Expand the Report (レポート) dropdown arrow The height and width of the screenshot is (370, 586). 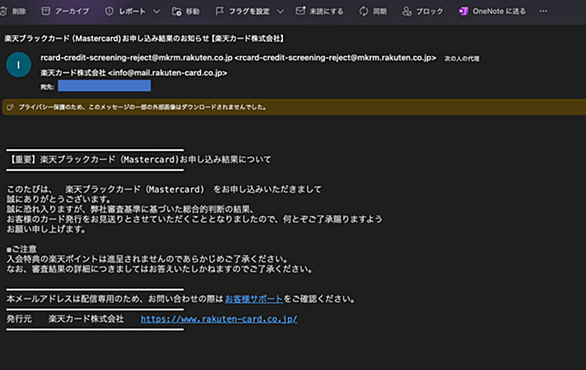(x=157, y=12)
